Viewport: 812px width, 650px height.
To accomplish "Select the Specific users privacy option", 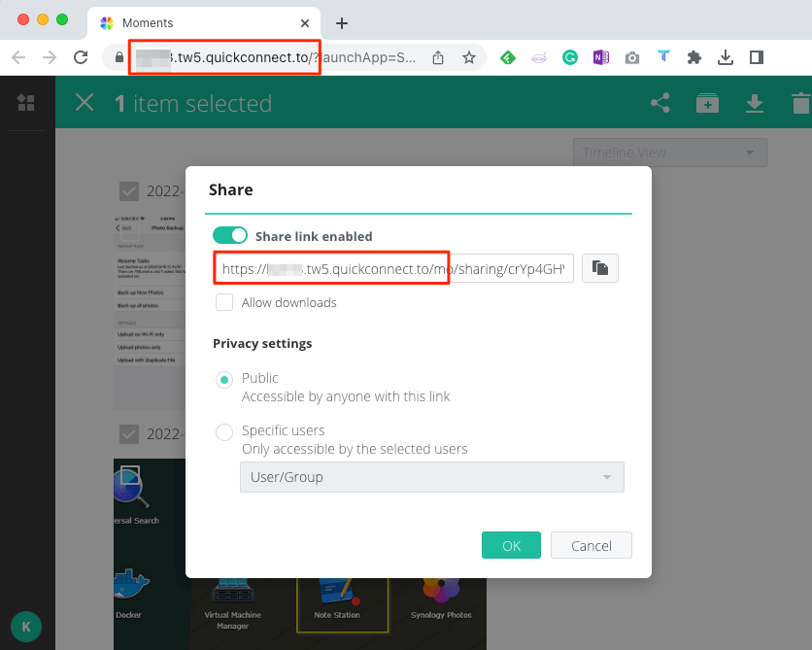I will pos(224,432).
